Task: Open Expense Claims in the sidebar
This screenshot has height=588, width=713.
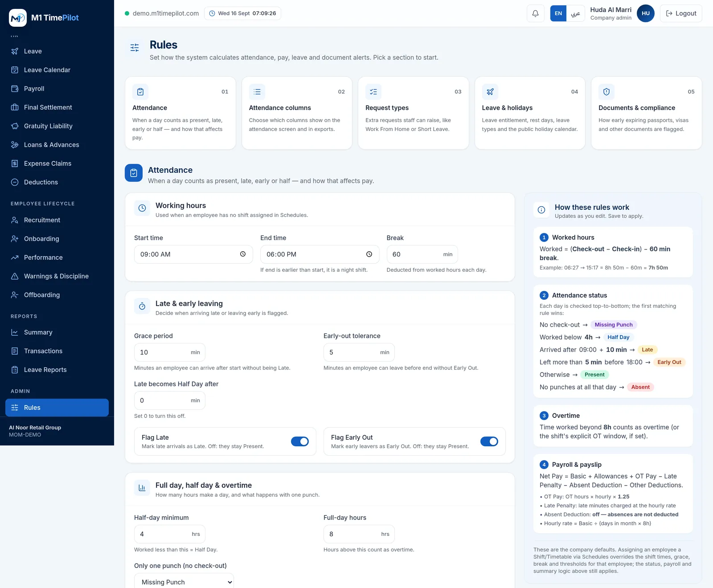Action: click(x=57, y=163)
